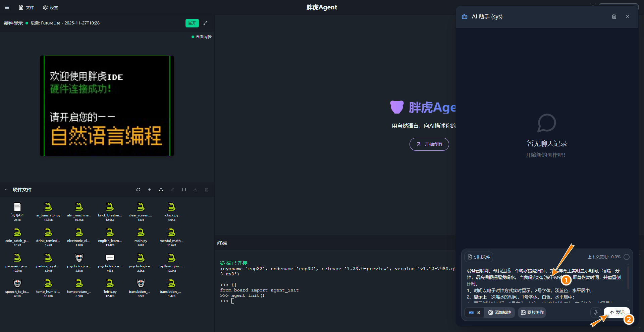The width and height of the screenshot is (644, 332).
Task: Open the 设置 settings menu
Action: click(x=50, y=7)
